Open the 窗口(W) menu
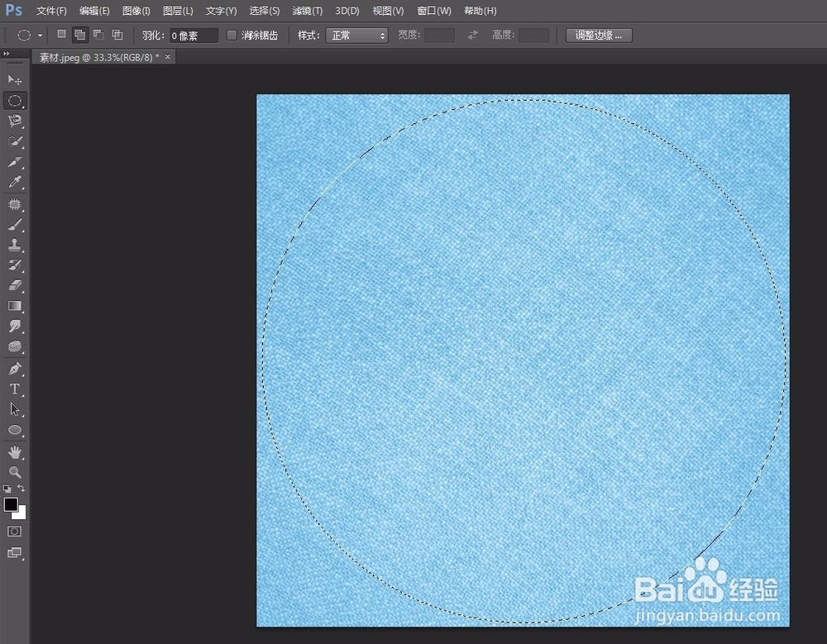Screen dimensions: 827x644 coord(434,11)
